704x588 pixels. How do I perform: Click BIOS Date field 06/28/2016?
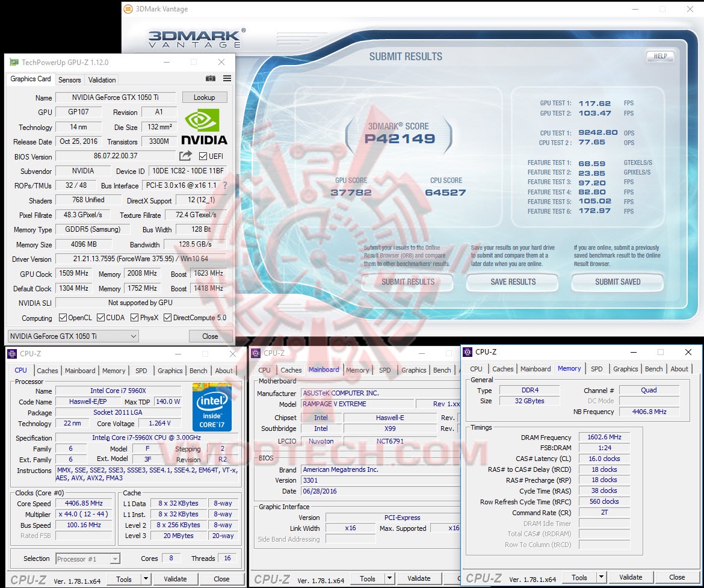coord(380,491)
